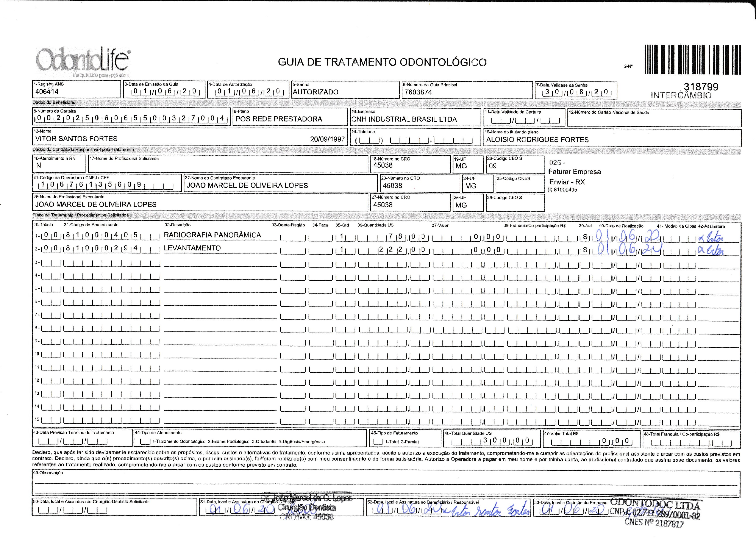
Task: Check the Tipo de Faturamento box
Action: pos(378,442)
